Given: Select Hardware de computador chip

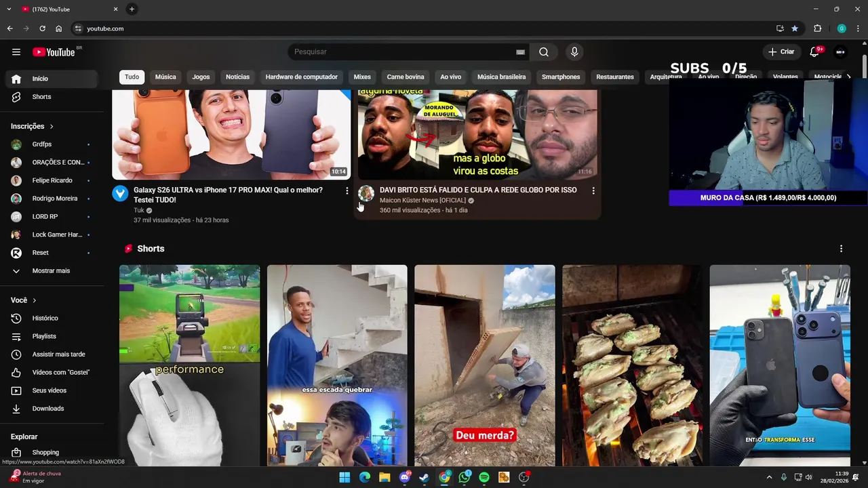Looking at the screenshot, I should 302,77.
